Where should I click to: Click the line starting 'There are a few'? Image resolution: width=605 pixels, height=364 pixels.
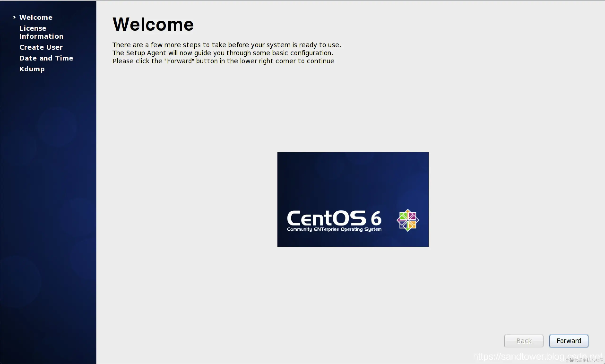[x=227, y=45]
